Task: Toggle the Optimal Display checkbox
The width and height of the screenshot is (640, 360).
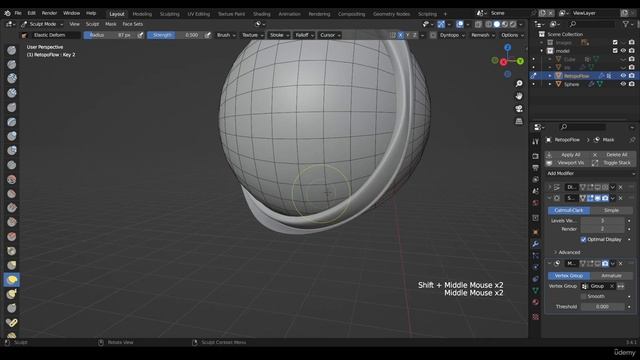Action: (583, 240)
